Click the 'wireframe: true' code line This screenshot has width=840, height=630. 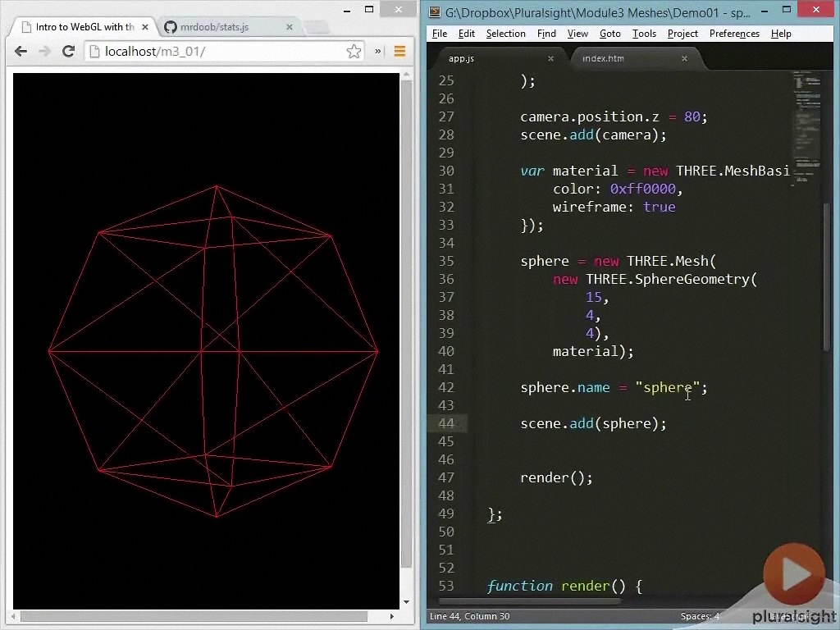(614, 208)
